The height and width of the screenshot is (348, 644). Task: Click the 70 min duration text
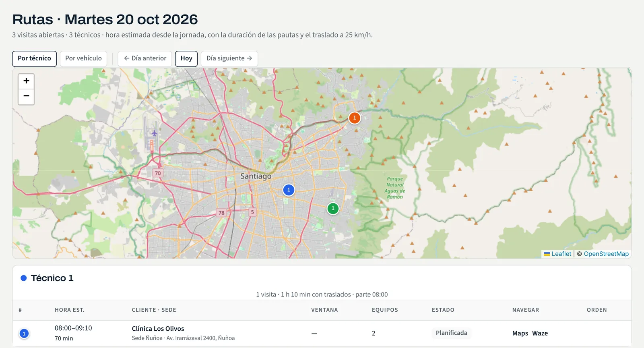64,338
